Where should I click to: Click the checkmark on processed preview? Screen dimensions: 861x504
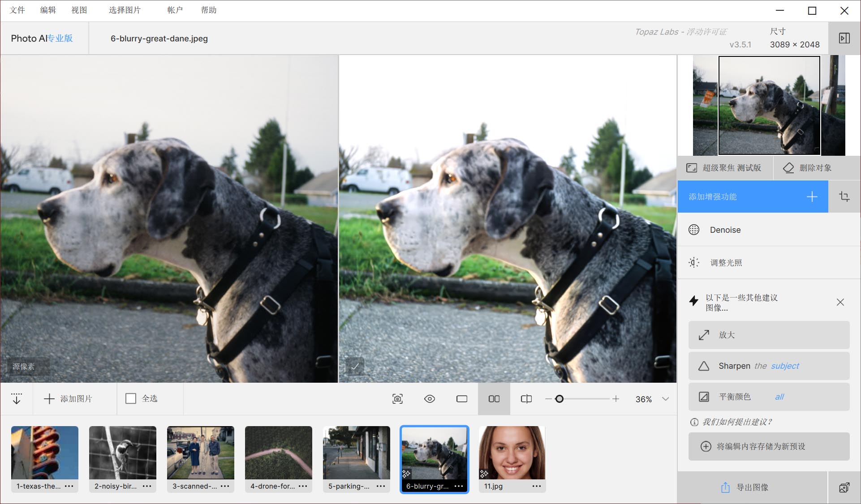point(355,367)
